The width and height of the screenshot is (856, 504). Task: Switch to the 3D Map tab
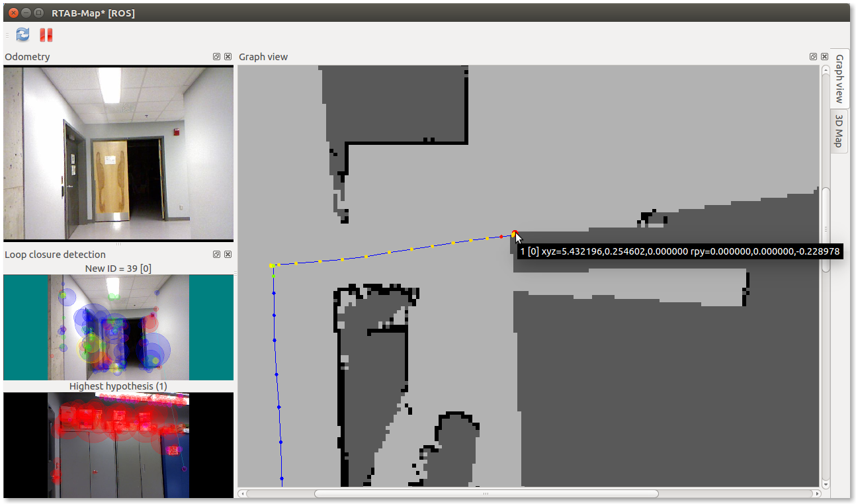pos(839,130)
